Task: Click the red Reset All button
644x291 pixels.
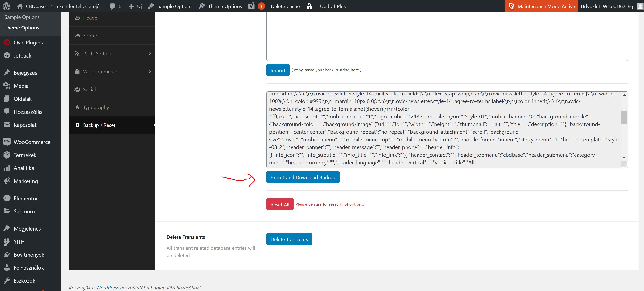Action: click(280, 204)
